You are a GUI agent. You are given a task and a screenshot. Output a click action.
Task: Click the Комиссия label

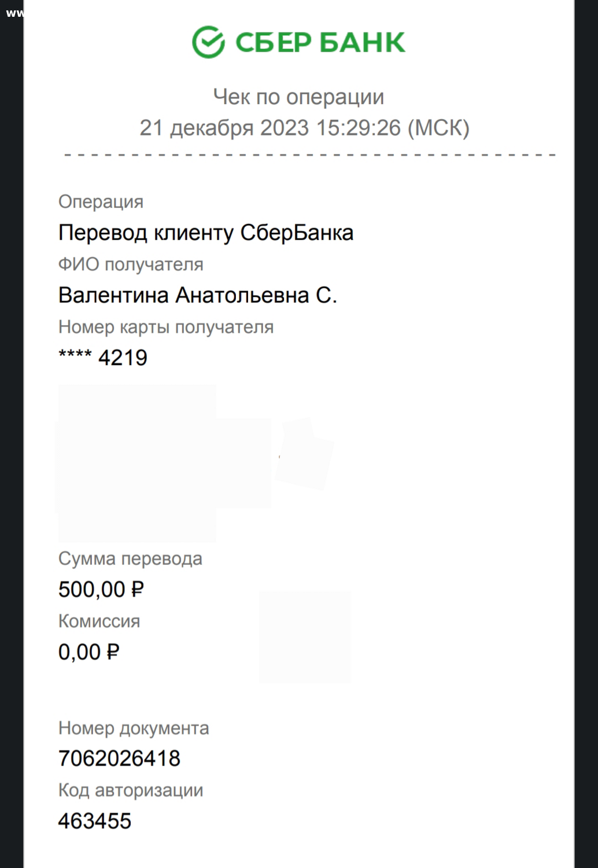click(x=99, y=621)
